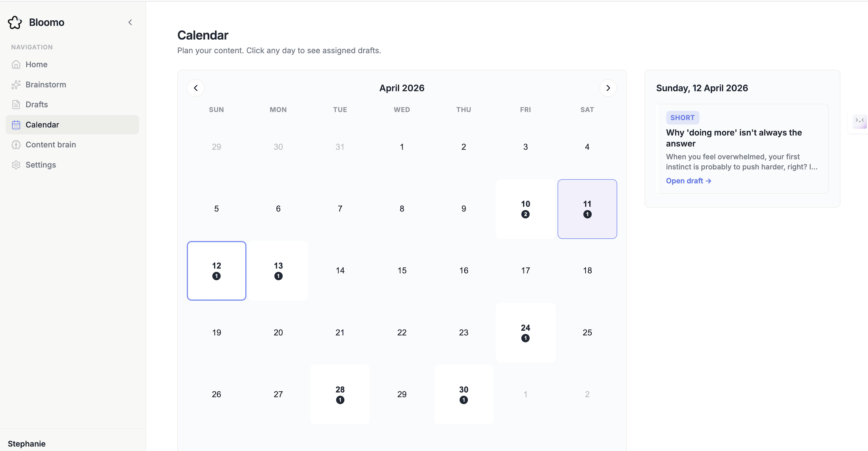The width and height of the screenshot is (868, 451).
Task: Click the draft count badge on April 10
Action: pos(525,214)
